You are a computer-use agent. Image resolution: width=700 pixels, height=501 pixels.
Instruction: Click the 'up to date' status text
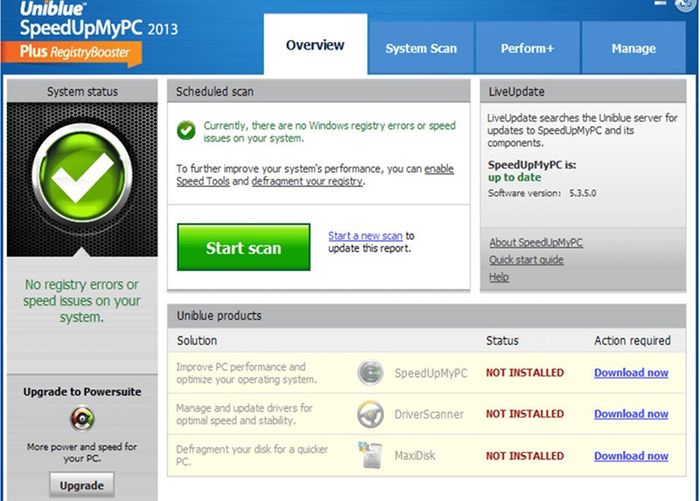[x=514, y=177]
